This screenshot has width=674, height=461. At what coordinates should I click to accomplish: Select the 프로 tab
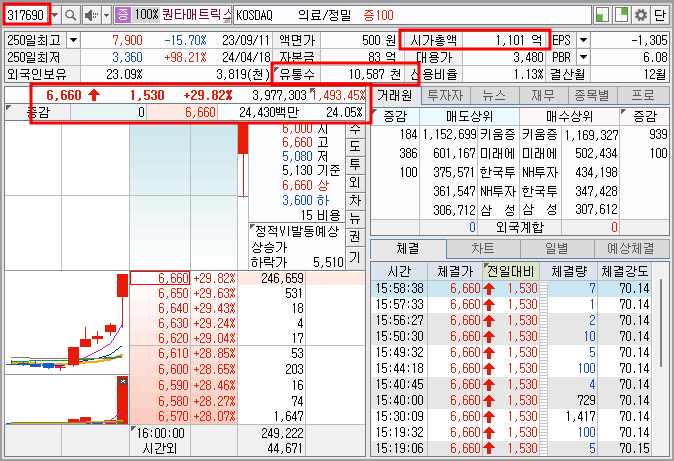[643, 95]
